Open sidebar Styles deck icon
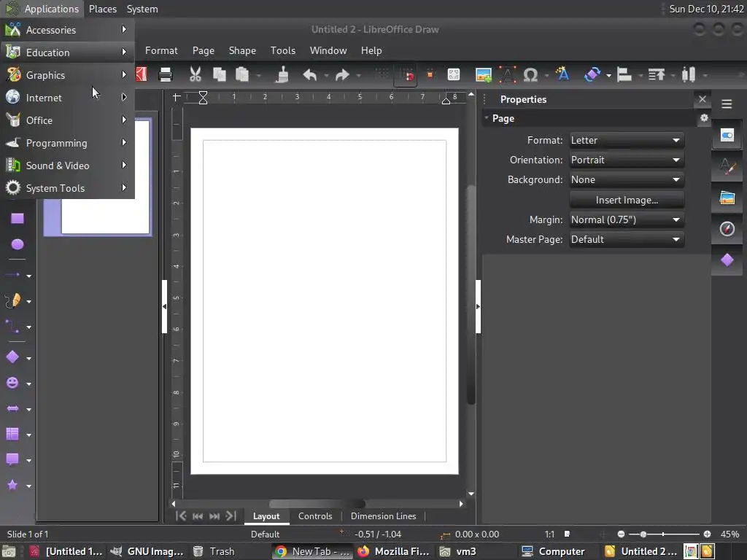The image size is (747, 560). [727, 167]
